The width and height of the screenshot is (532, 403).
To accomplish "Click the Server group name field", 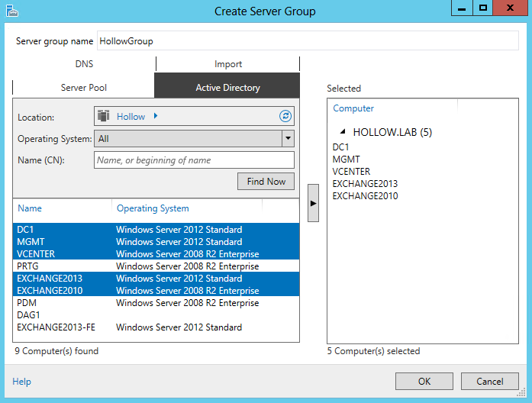I will (x=307, y=41).
